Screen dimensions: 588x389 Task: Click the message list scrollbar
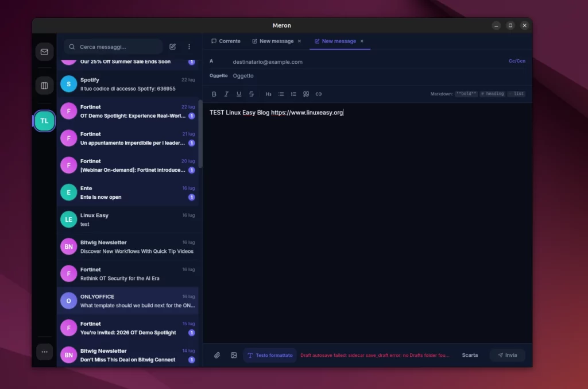[x=200, y=134]
